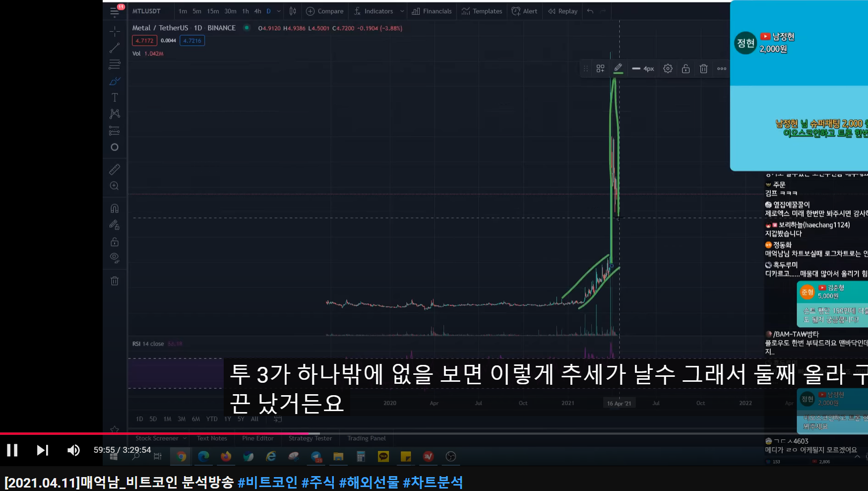The height and width of the screenshot is (491, 868).
Task: Set chart range to 1D
Action: 139,419
